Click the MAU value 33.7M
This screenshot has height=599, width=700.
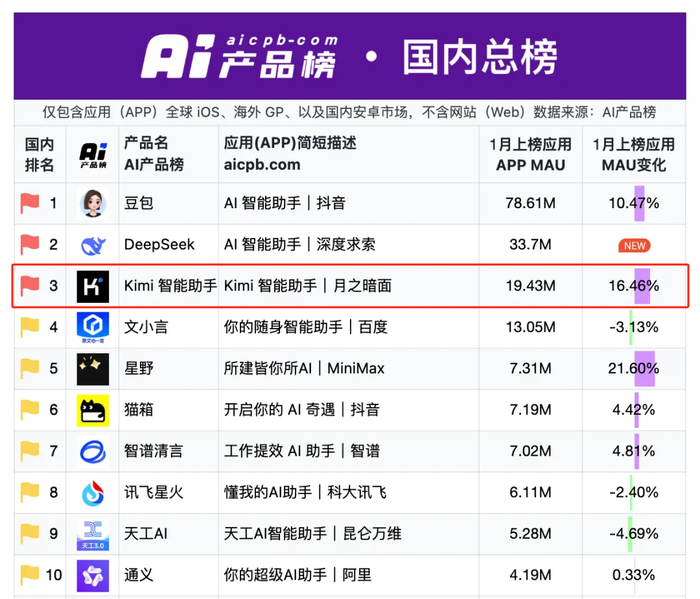[x=530, y=245]
